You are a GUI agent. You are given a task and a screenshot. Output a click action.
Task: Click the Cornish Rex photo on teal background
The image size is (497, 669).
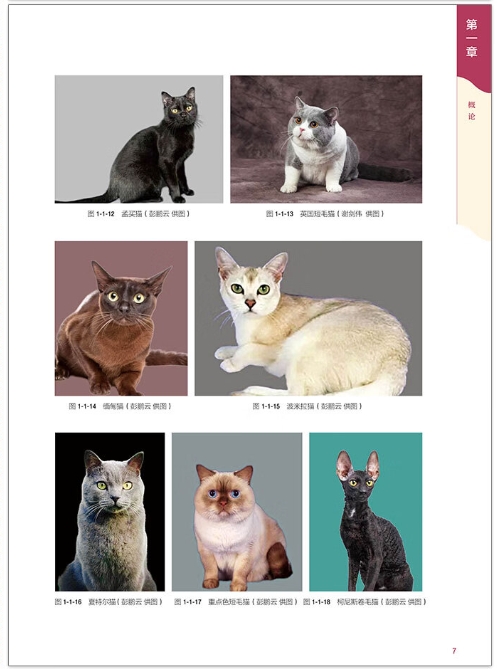366,512
